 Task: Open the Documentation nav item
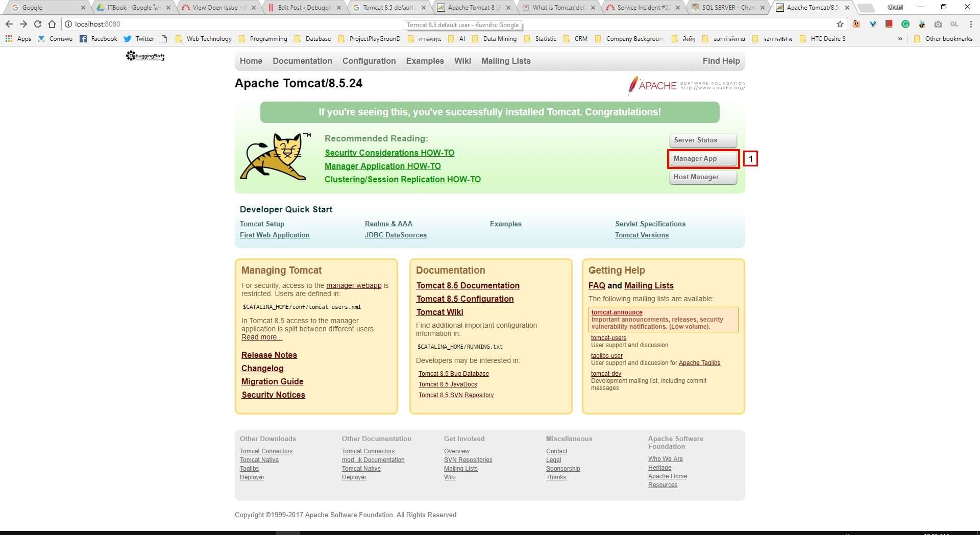point(302,61)
